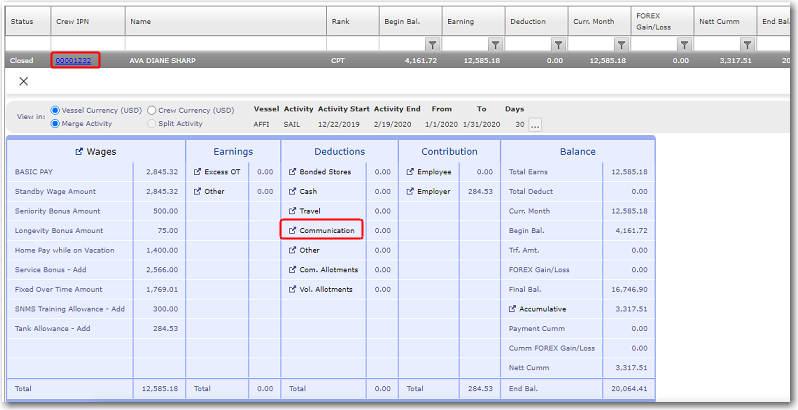Open crew IPN 00001222 link

tap(74, 61)
